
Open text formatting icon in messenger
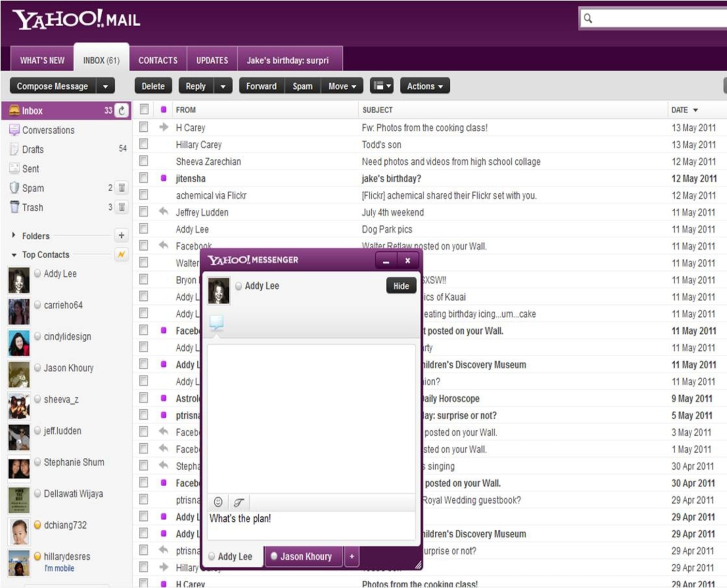238,502
